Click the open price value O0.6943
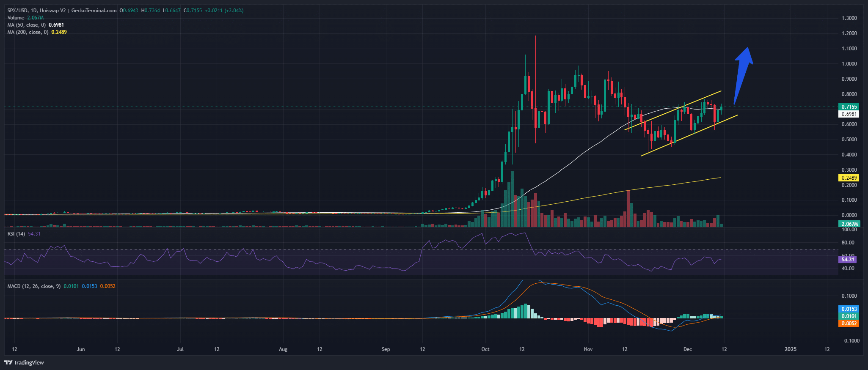 click(x=129, y=11)
